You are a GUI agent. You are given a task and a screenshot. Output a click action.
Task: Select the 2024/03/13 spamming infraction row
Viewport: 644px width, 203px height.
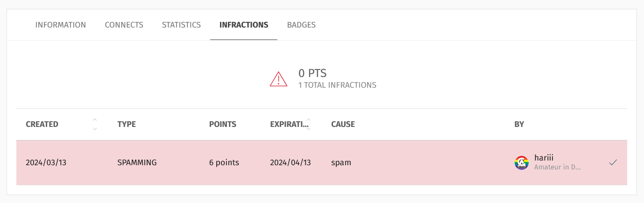tap(322, 162)
